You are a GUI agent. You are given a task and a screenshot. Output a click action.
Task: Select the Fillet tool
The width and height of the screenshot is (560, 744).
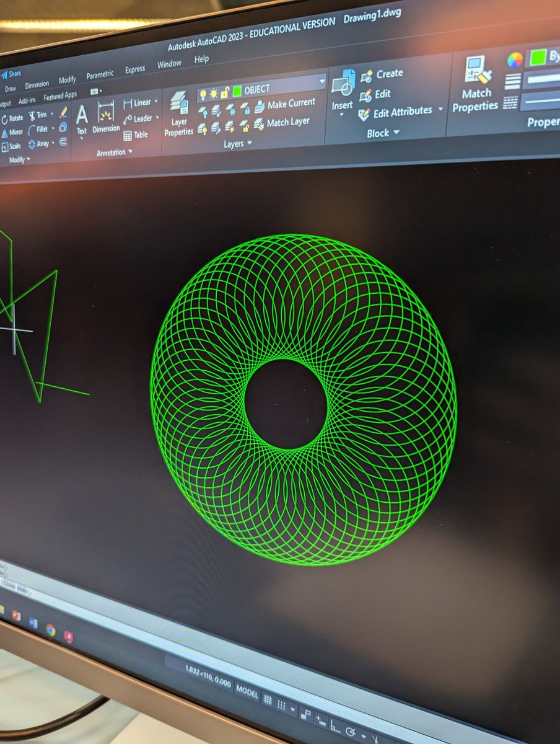pyautogui.click(x=38, y=130)
